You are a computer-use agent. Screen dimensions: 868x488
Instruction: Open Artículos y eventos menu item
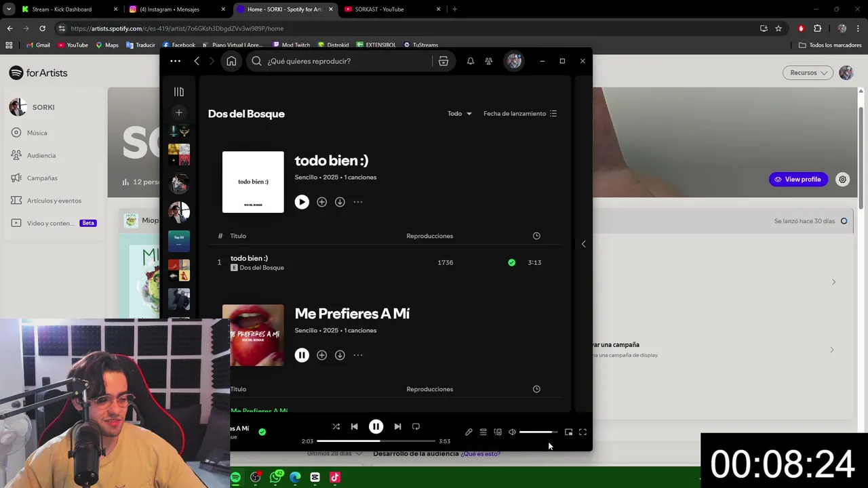(x=54, y=201)
